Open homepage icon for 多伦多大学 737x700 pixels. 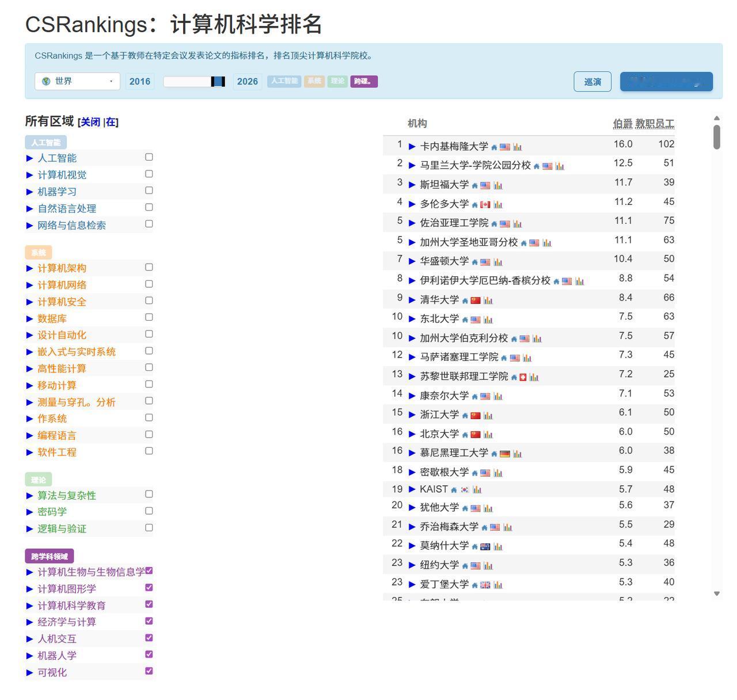click(x=474, y=205)
